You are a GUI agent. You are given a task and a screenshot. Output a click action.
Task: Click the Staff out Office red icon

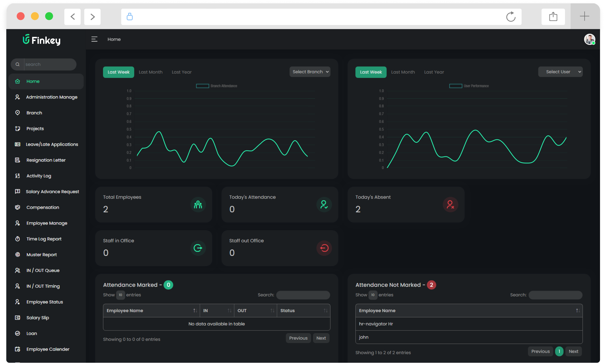(x=324, y=248)
